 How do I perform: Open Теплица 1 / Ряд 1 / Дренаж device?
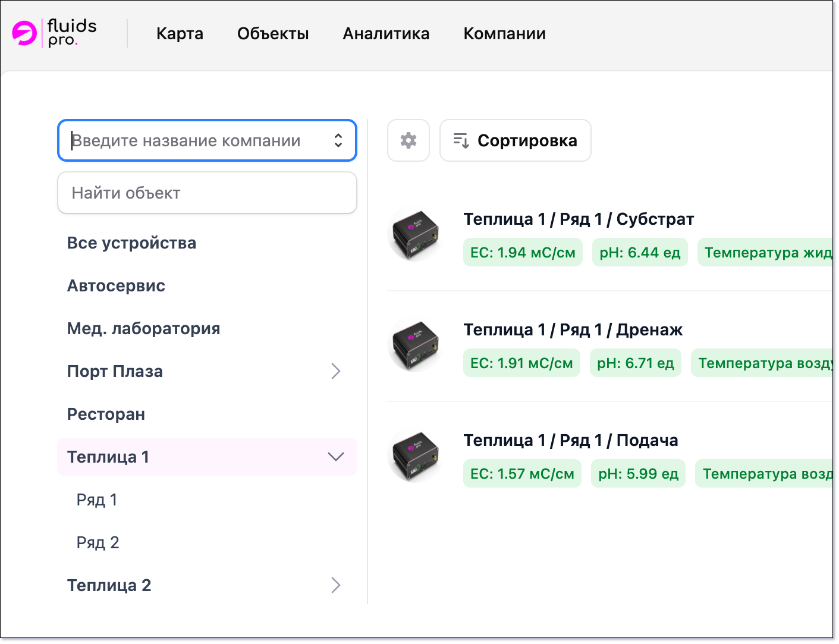point(573,330)
